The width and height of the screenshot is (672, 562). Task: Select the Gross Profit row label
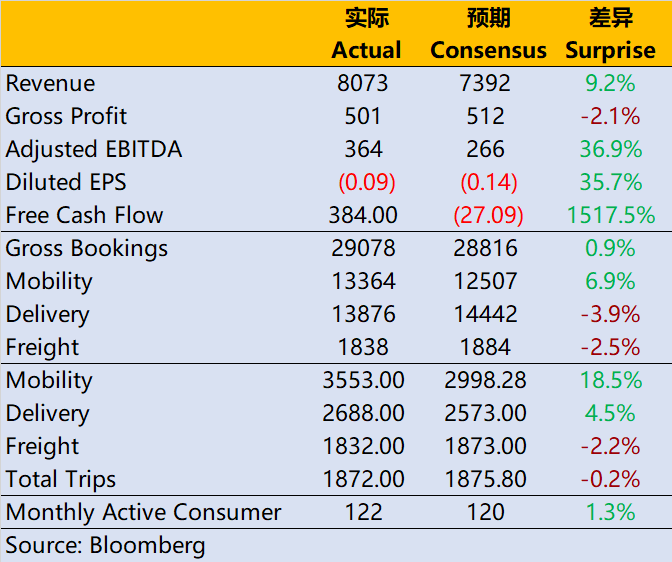[67, 117]
